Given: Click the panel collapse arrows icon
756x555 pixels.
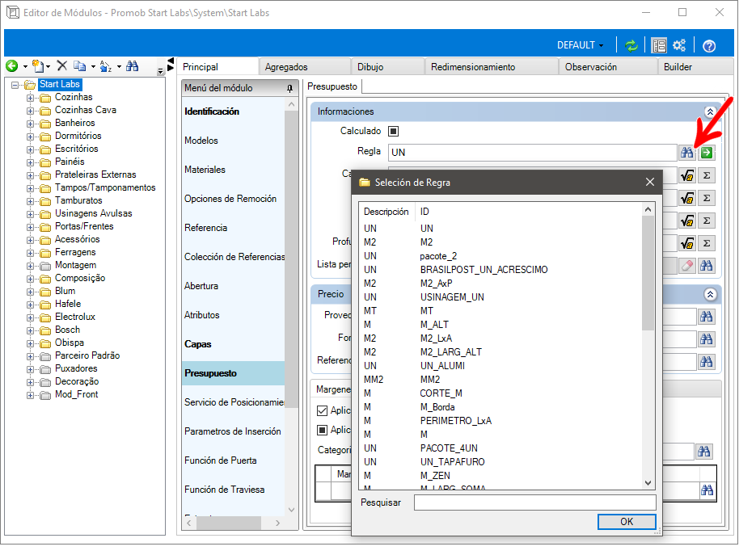Looking at the screenshot, I should 170,65.
